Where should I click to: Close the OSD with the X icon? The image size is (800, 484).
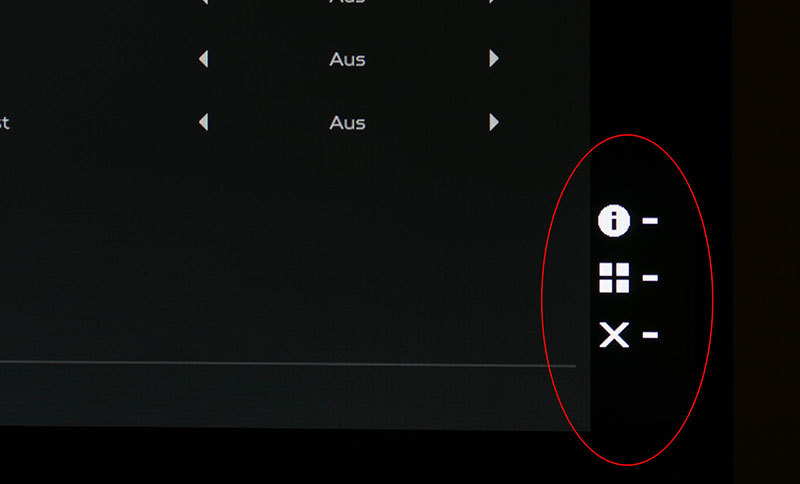tap(614, 335)
